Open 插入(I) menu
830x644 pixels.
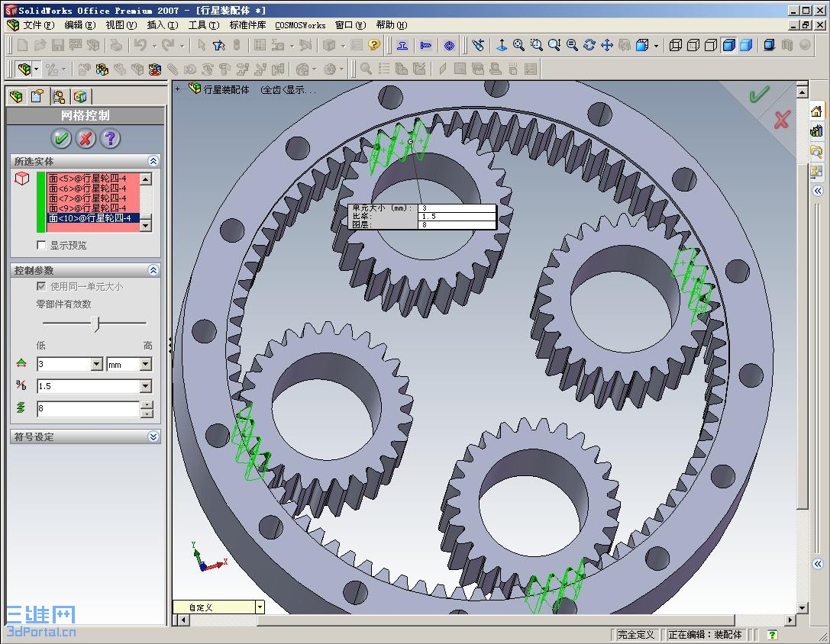[162, 25]
